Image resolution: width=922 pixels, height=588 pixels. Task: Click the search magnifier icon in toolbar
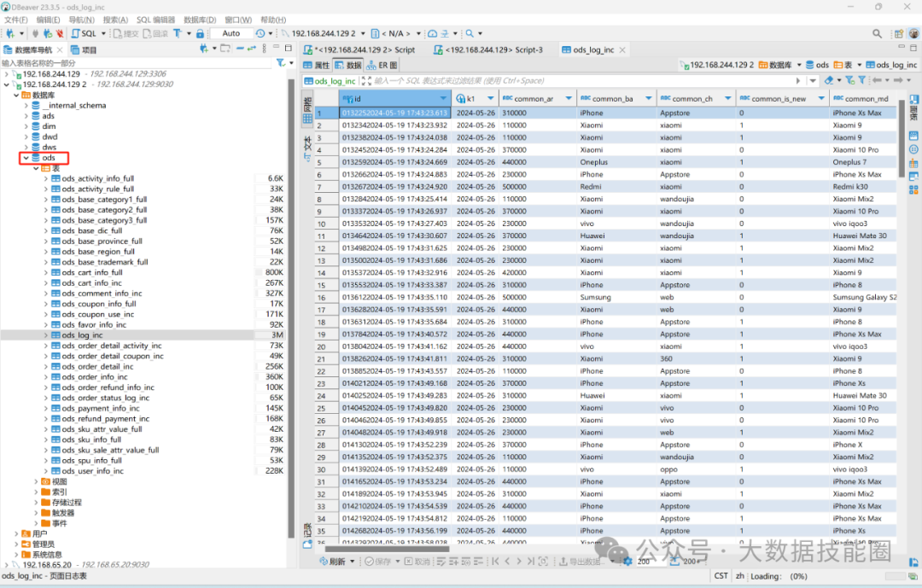(x=470, y=33)
